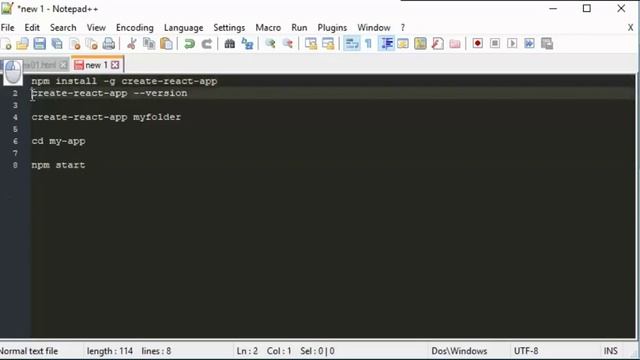Copy selection using the toolbar Copy icon
Screen dimensions: 640x360
click(x=149, y=44)
